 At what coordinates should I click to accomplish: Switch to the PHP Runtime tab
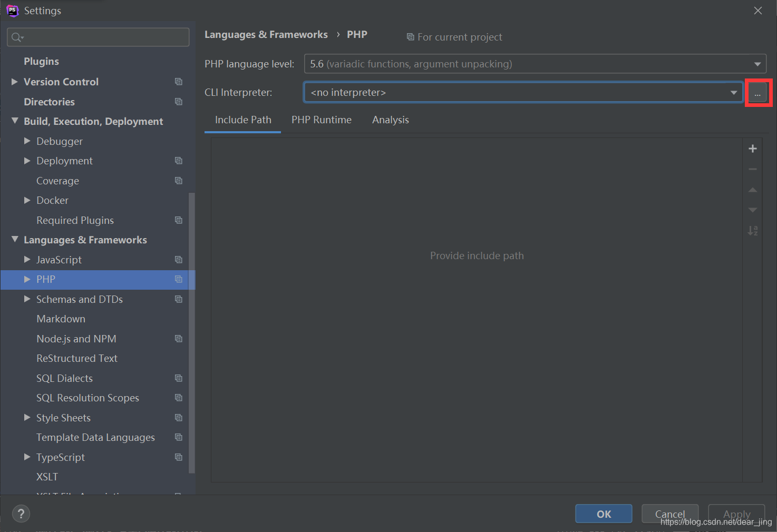click(x=322, y=120)
